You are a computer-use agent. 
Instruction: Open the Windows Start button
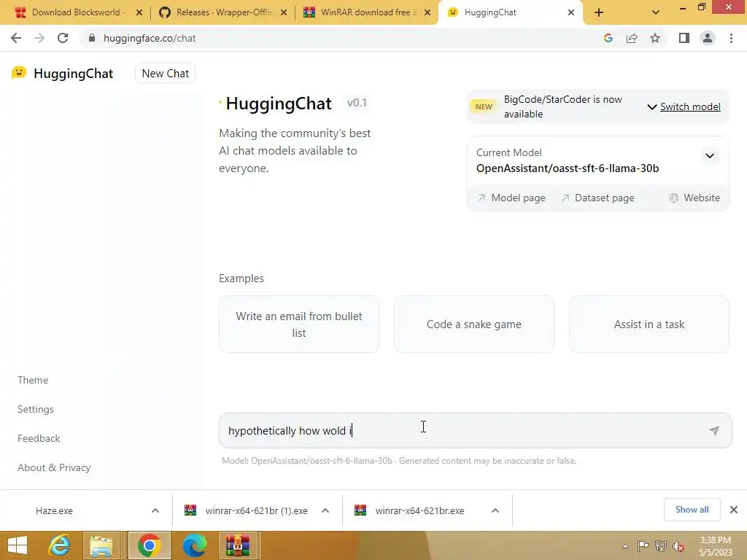(18, 545)
